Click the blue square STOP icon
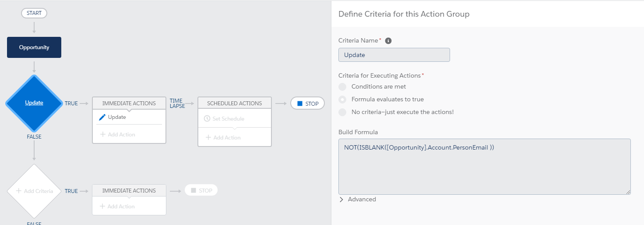 (300, 104)
